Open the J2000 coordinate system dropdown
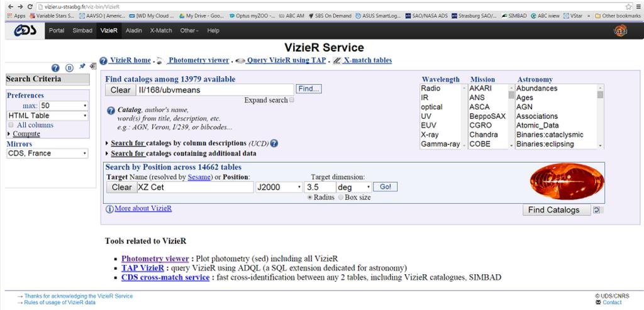Image resolution: width=644 pixels, height=310 pixels. (279, 187)
